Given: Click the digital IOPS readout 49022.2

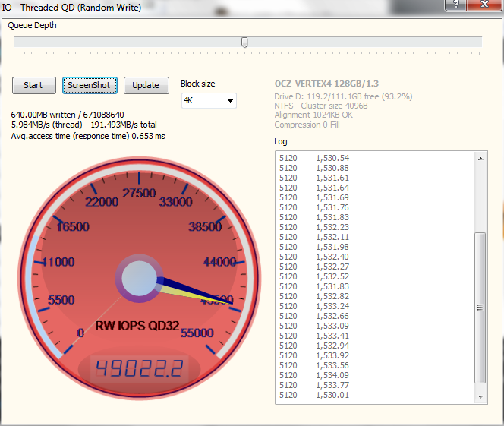Looking at the screenshot, I should 137,370.
